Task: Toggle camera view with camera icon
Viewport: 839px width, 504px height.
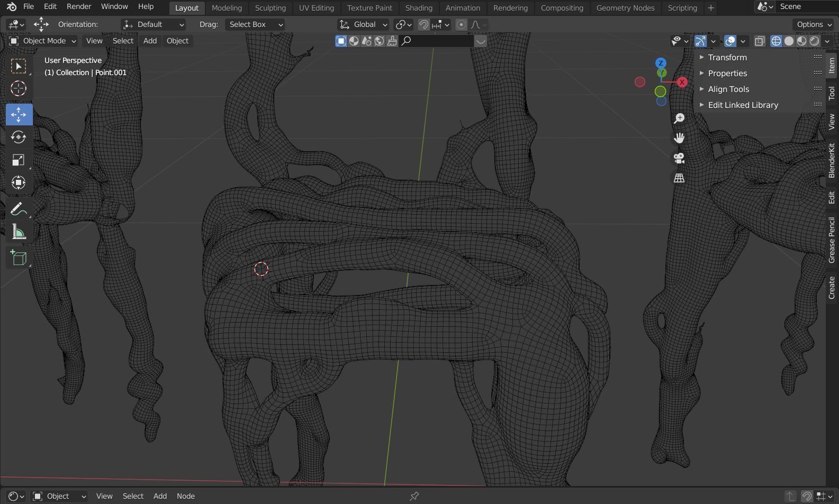Action: [x=679, y=158]
